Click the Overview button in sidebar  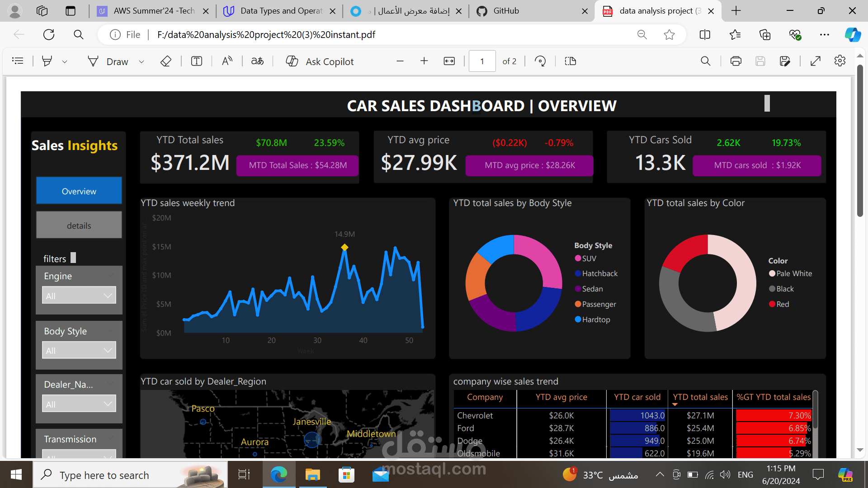click(x=79, y=191)
